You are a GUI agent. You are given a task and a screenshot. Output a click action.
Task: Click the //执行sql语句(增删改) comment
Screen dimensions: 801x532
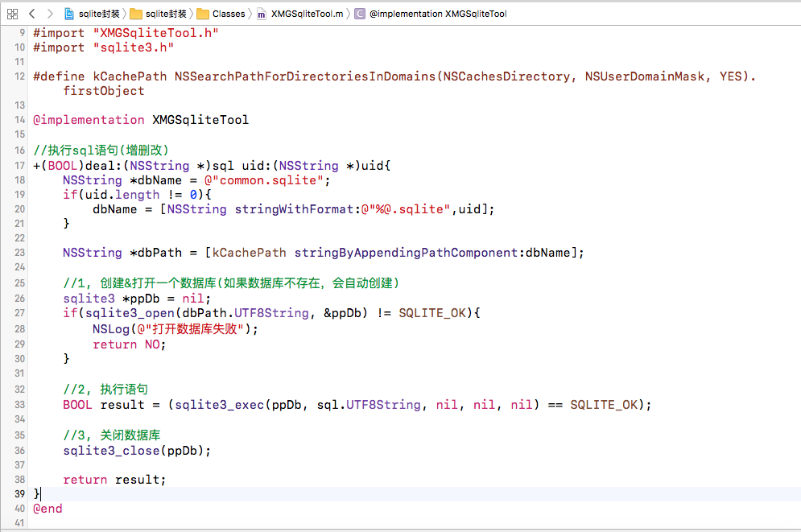(101, 151)
